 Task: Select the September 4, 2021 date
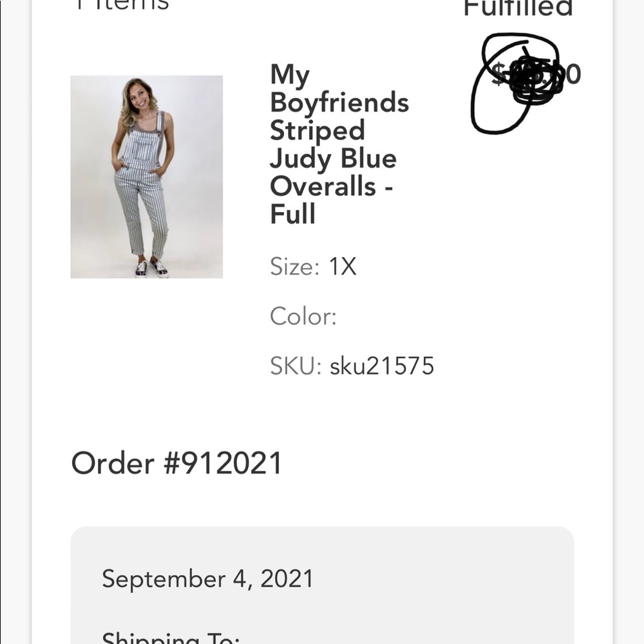pyautogui.click(x=207, y=578)
